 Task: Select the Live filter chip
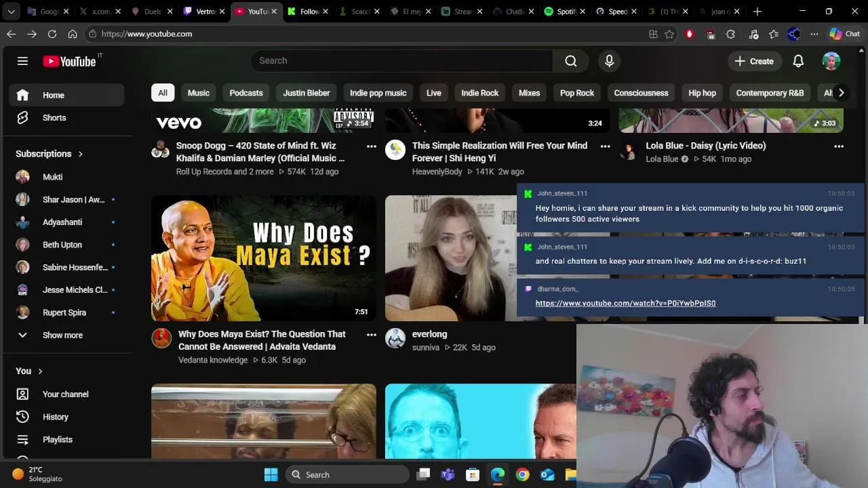click(x=434, y=93)
